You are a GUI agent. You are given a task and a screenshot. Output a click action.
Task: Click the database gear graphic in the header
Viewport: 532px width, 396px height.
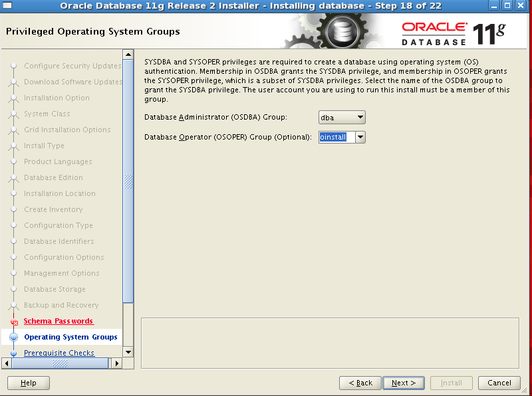pos(342,31)
